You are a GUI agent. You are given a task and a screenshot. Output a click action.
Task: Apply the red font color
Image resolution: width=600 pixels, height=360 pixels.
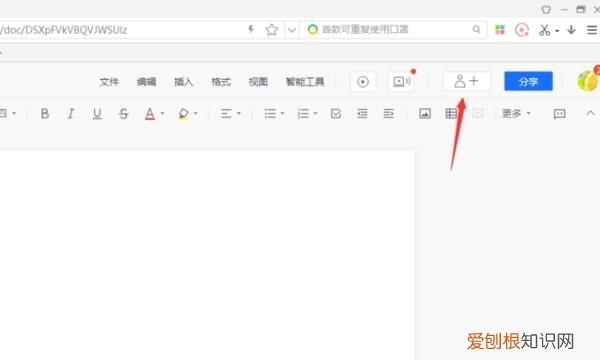pos(150,114)
